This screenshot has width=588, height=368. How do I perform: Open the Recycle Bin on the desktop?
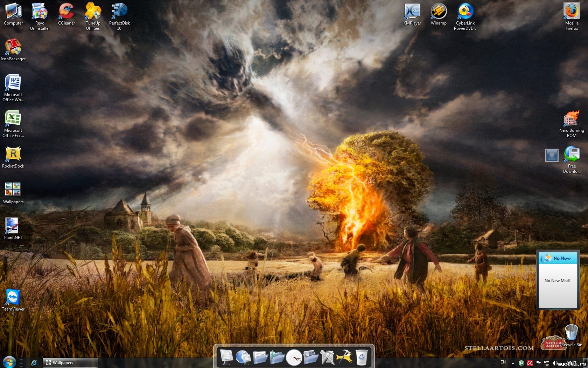click(x=572, y=336)
